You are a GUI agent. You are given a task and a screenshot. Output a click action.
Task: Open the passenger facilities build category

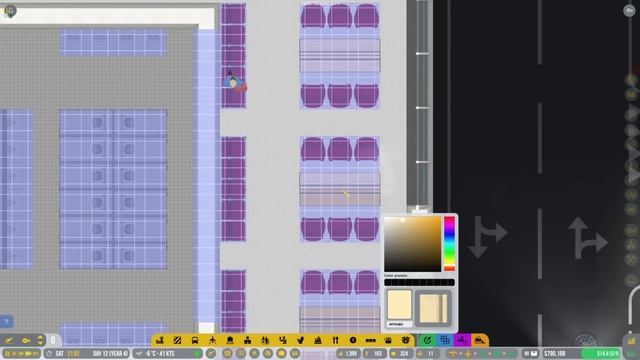point(265,340)
